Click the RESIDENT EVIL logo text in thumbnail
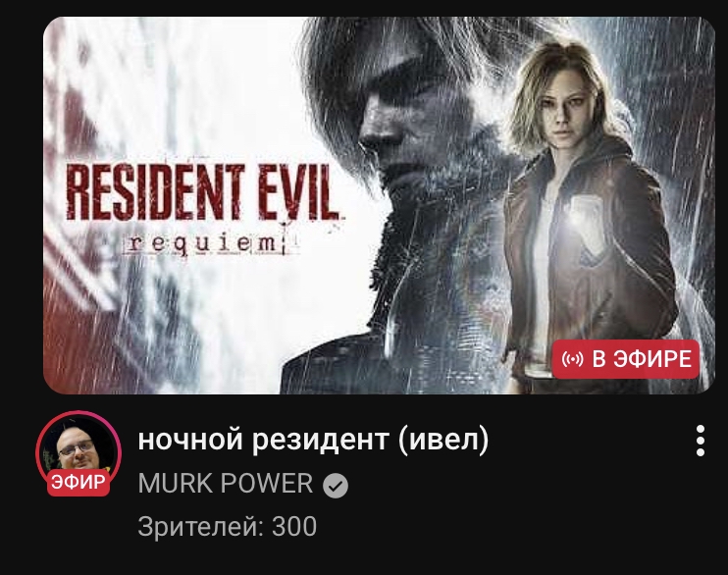This screenshot has height=575, width=728. coord(202,191)
